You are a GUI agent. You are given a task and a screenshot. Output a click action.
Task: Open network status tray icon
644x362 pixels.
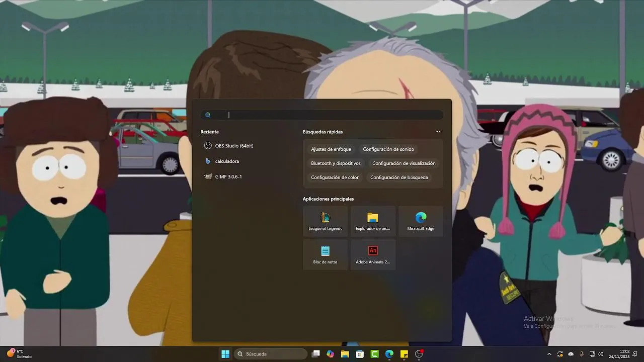pos(592,354)
